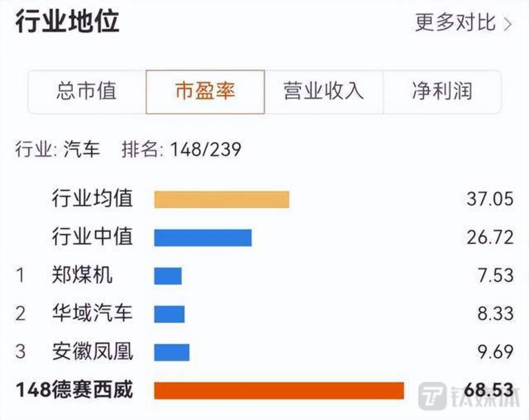Click the 德赛西威 company name
This screenshot has width=529, height=420.
click(92, 390)
